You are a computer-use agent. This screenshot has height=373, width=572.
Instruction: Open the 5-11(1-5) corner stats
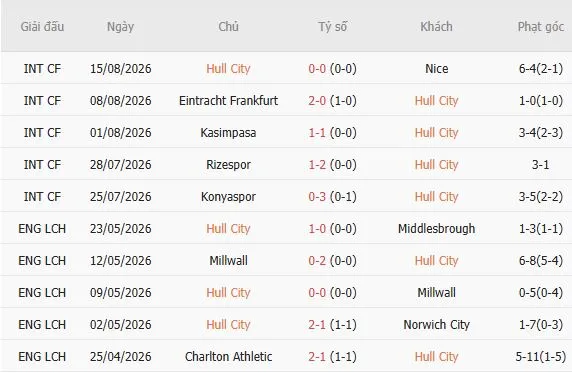tap(541, 357)
